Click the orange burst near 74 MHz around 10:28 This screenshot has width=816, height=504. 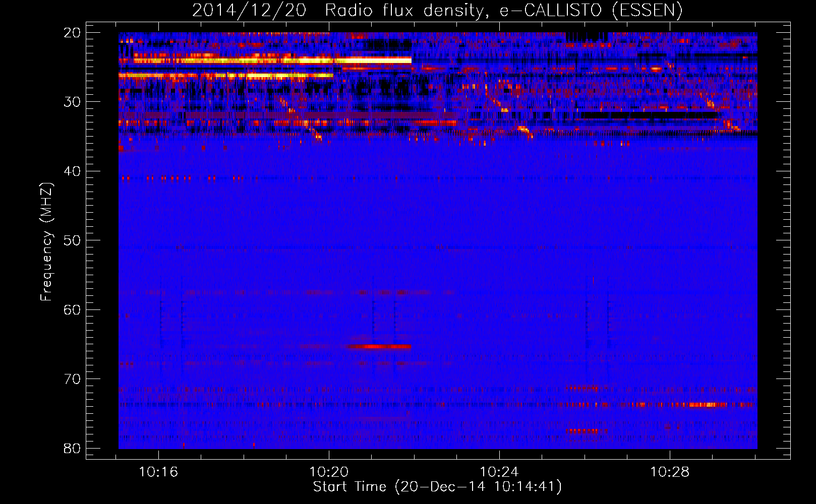click(x=707, y=405)
